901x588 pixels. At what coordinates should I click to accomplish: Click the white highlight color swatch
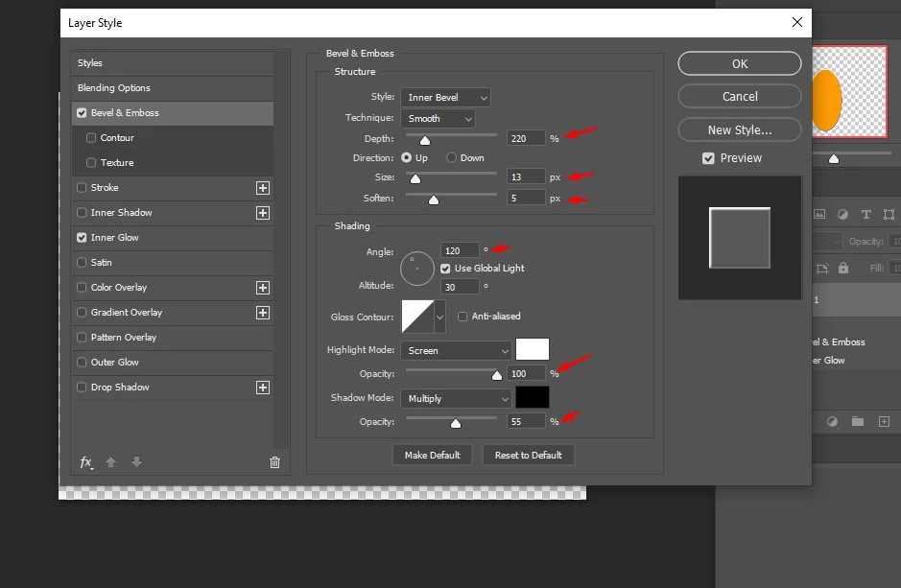click(533, 349)
